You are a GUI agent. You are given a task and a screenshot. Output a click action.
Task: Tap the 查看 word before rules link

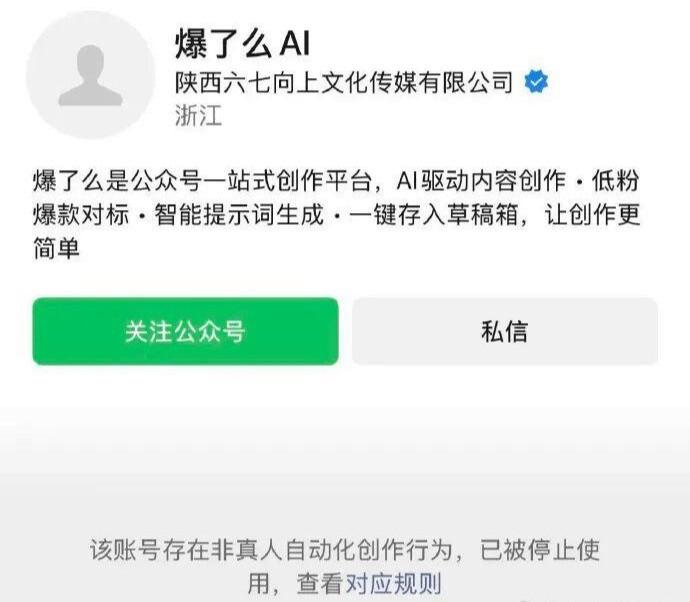point(320,584)
